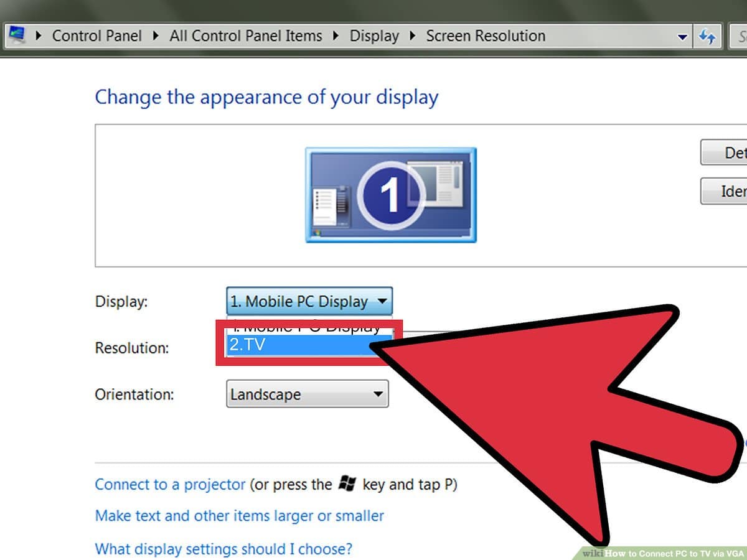Navigate to All Control Panel Items breadcrumb

(x=246, y=36)
